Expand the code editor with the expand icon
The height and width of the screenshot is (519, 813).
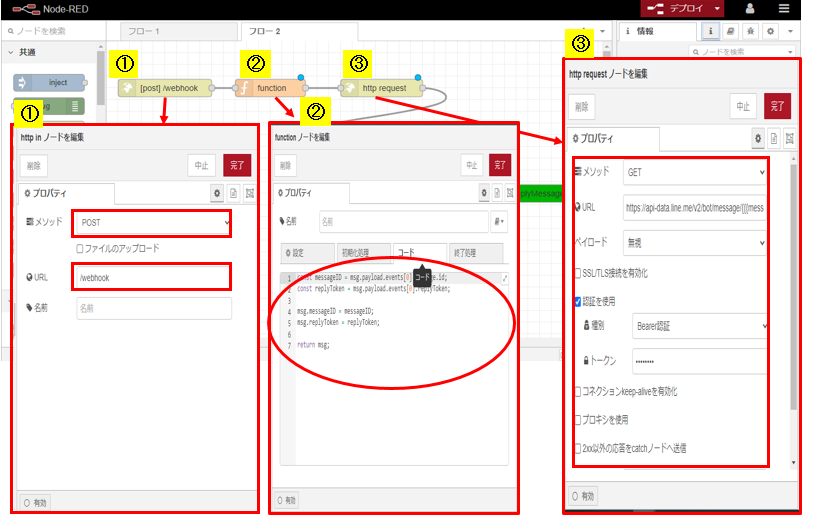coord(504,278)
